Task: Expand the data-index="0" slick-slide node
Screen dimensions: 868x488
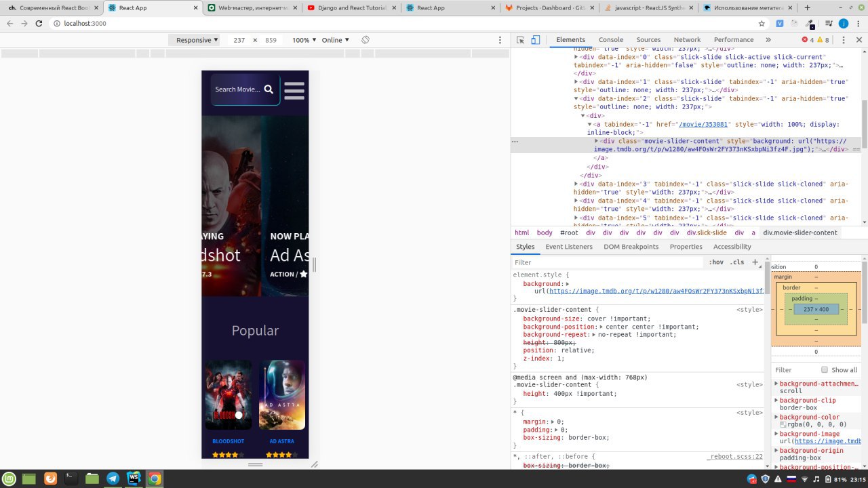Action: point(576,57)
